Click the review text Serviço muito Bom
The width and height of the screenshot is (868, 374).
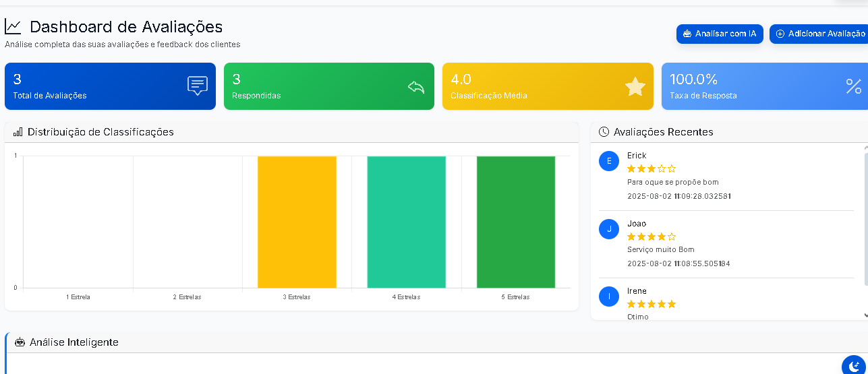coord(661,250)
